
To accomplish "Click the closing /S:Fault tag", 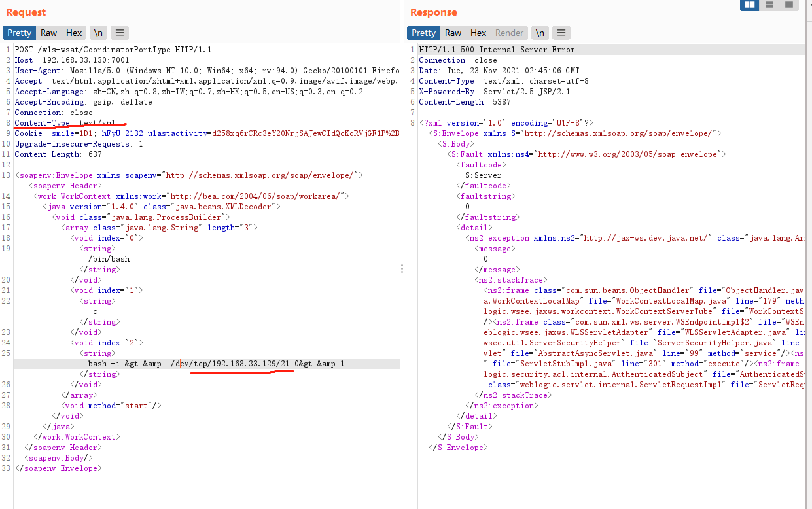I will pos(470,427).
